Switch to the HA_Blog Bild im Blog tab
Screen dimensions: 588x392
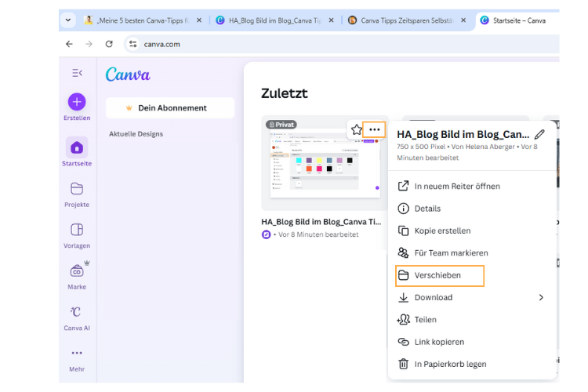(269, 20)
